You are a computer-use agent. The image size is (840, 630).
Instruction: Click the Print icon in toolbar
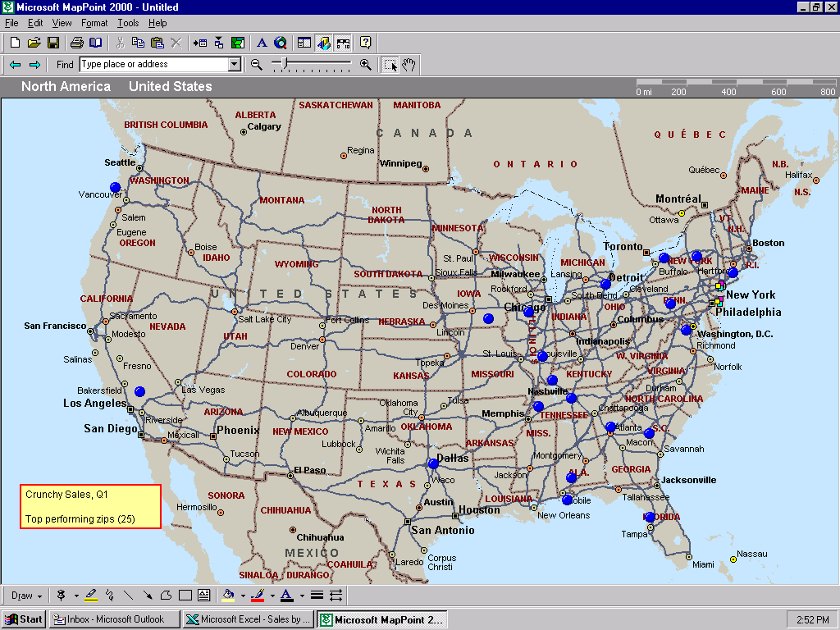pyautogui.click(x=76, y=43)
